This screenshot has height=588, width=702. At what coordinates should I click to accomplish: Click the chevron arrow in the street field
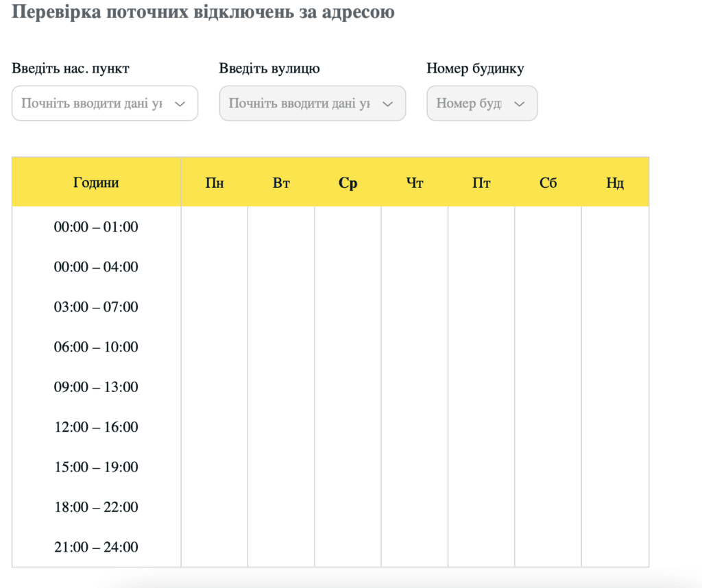click(x=388, y=103)
